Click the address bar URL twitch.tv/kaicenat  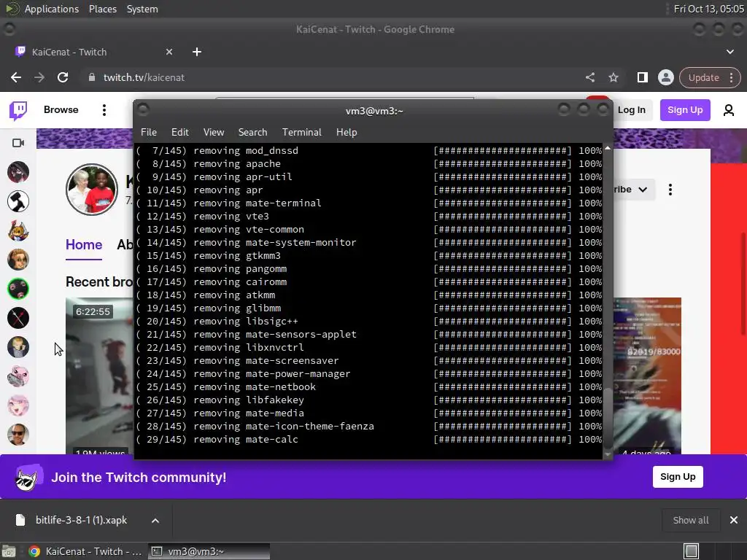point(144,77)
